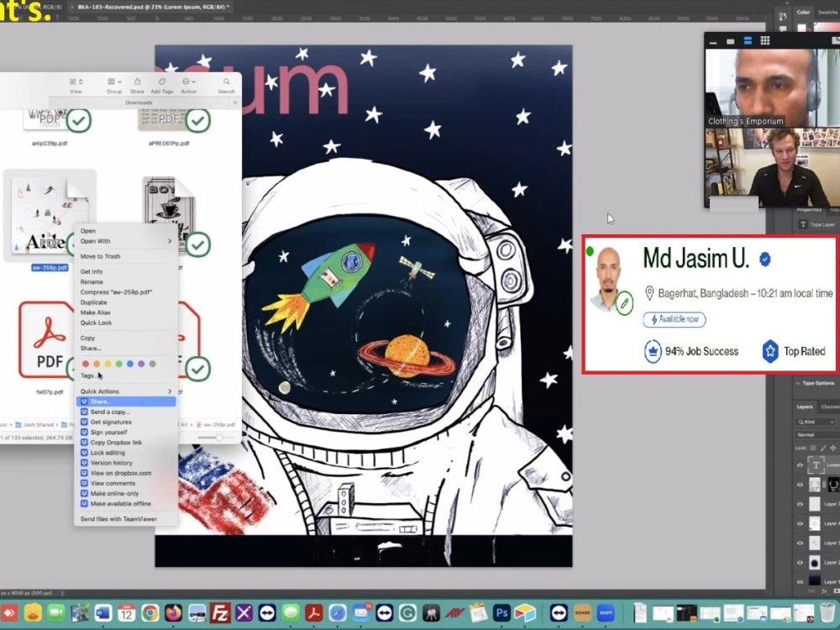The image size is (840, 630).
Task: Click the foreground color swatch in Color panel
Action: point(802,28)
